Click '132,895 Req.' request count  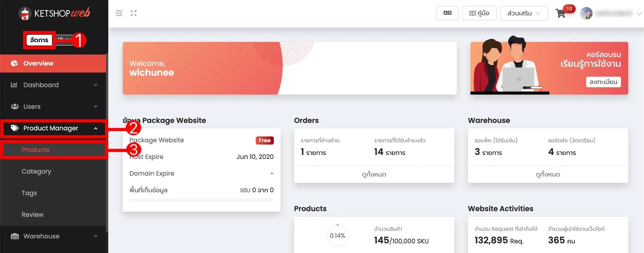[x=499, y=240]
